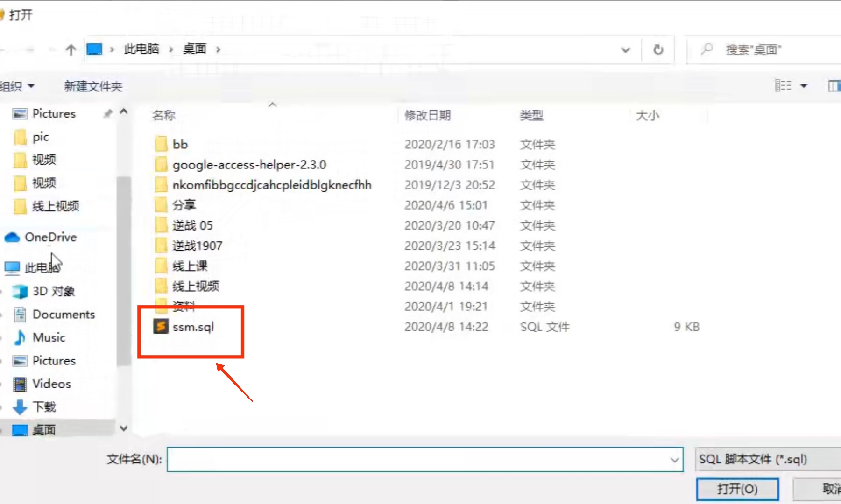Open pic folder in quick access
This screenshot has height=504, width=841.
point(31,137)
